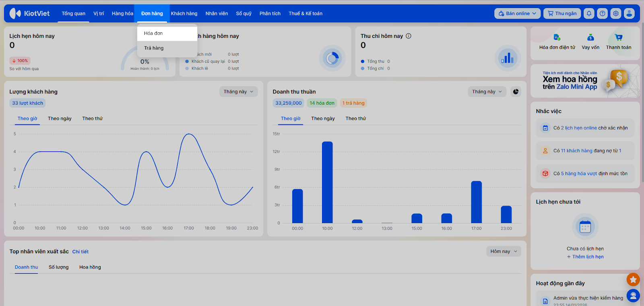Open the Vay vốn shortcut icon
This screenshot has height=306, width=644.
point(590,37)
